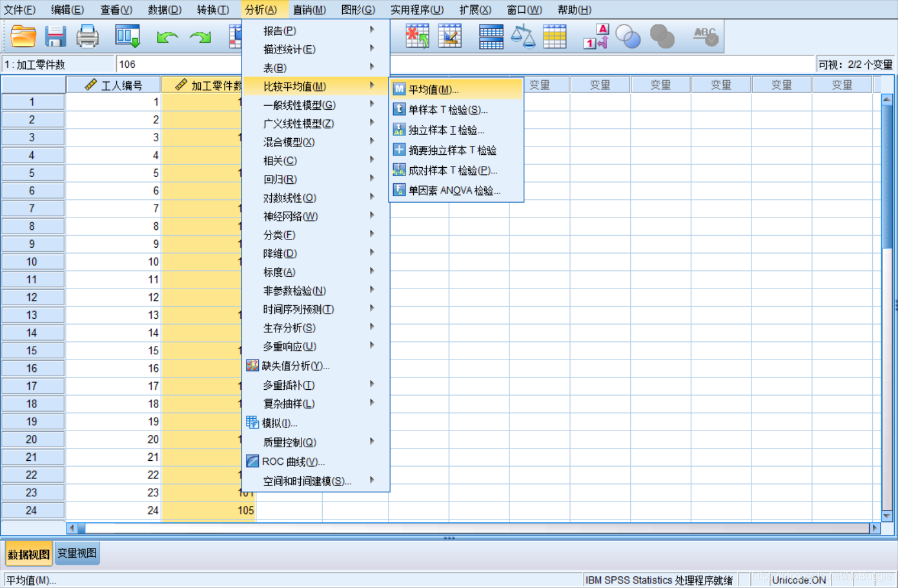898x588 pixels.
Task: Expand 报告(P) submenu
Action: pos(316,30)
